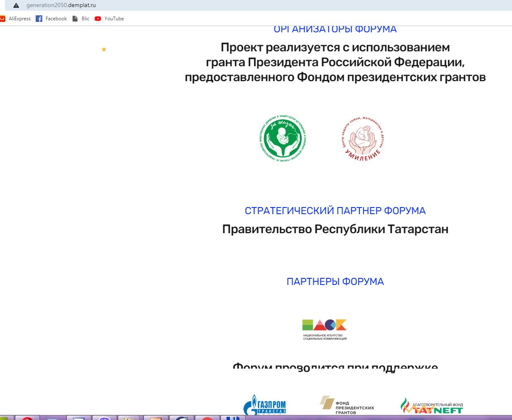The height and width of the screenshot is (420, 512).
Task: Click the red YouTube play icon in bookmarks
Action: click(x=98, y=19)
